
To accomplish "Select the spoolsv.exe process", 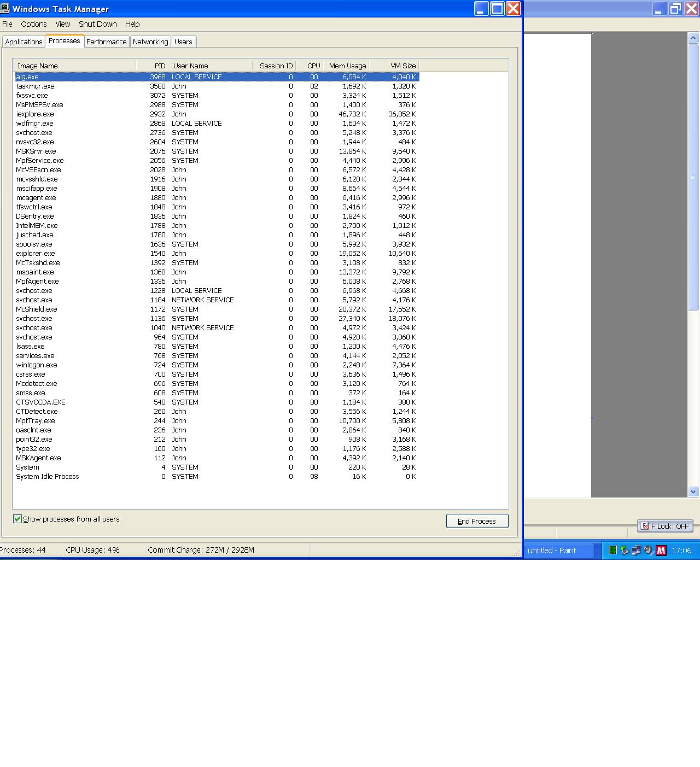I will (217, 244).
